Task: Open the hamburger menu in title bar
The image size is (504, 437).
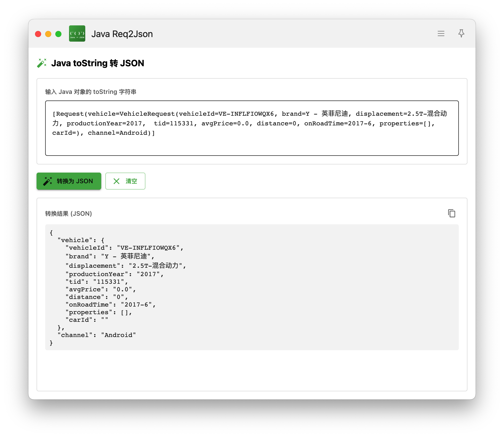Action: coord(441,33)
